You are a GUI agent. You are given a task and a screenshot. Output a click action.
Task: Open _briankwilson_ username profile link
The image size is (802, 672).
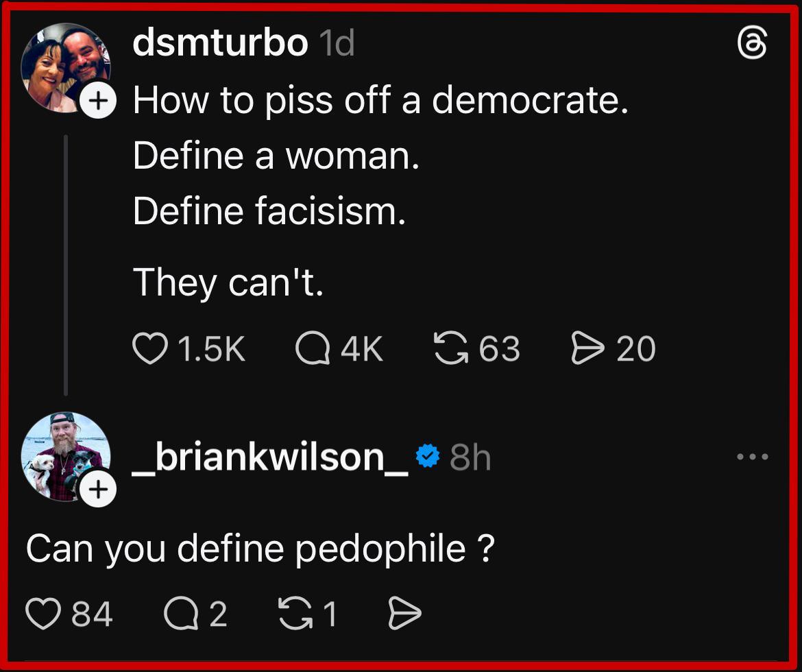click(x=270, y=457)
